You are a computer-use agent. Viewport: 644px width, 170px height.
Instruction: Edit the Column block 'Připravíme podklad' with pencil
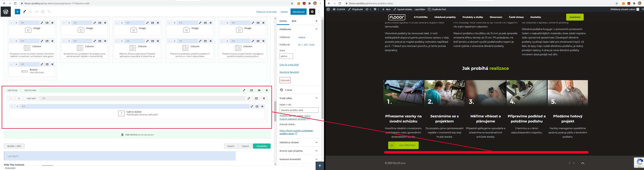point(200,41)
